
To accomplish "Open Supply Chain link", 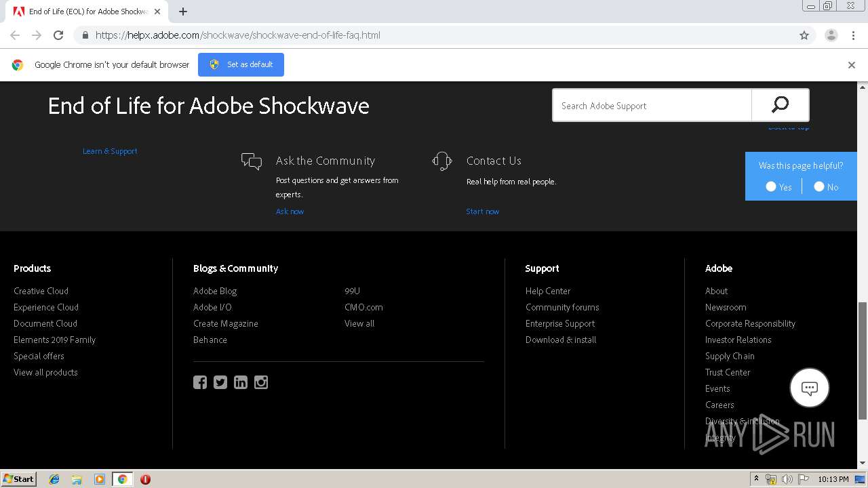I will tap(730, 356).
